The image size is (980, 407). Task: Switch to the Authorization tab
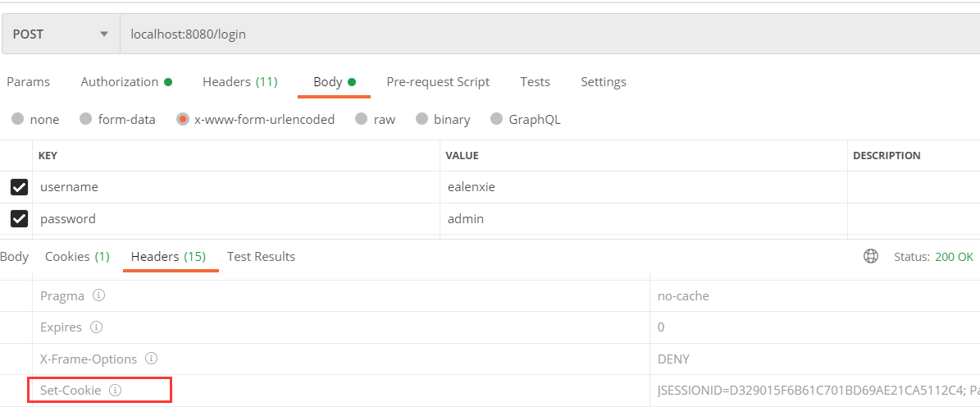pos(126,82)
